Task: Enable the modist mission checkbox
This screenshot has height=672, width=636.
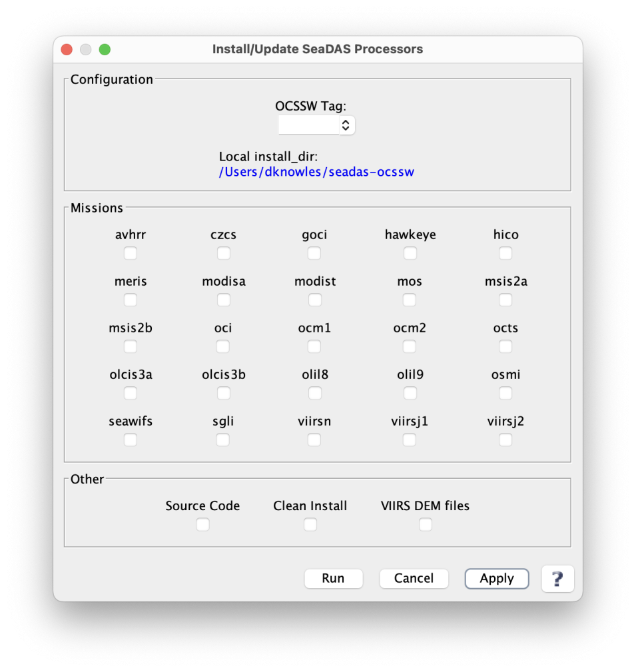Action: tap(314, 300)
